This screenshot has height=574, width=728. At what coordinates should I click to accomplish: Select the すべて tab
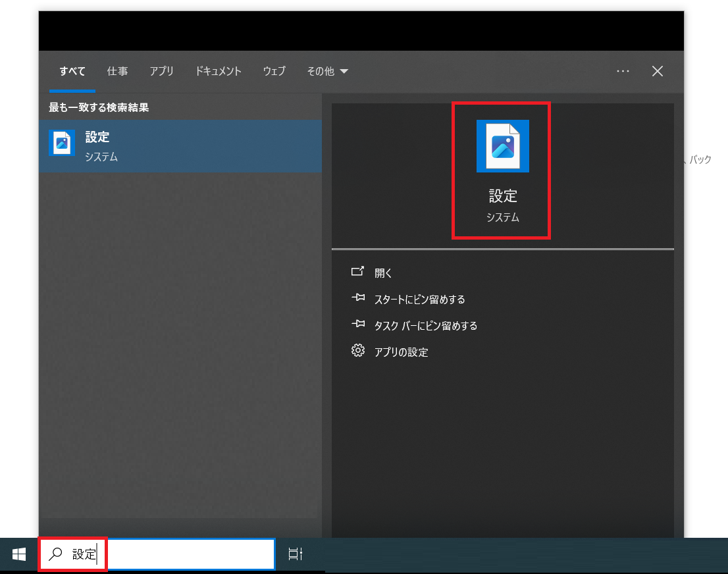coord(72,71)
